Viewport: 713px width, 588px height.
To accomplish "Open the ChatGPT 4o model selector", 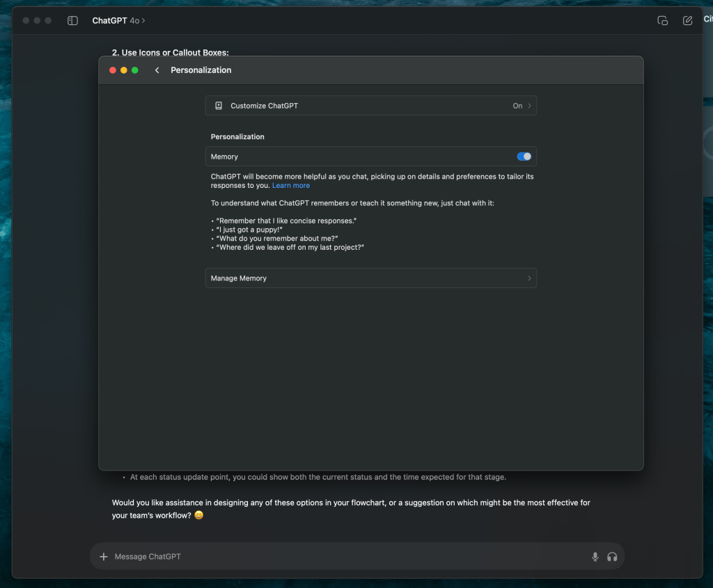I will click(x=118, y=21).
